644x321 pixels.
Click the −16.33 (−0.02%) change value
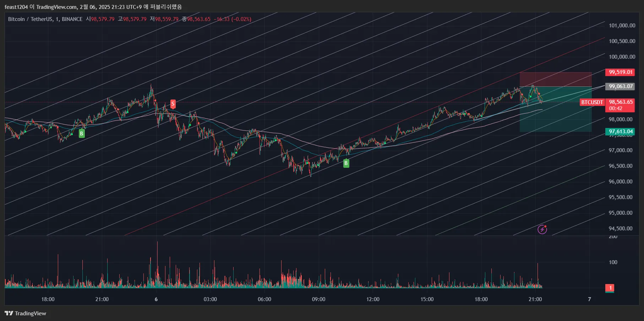click(x=233, y=19)
